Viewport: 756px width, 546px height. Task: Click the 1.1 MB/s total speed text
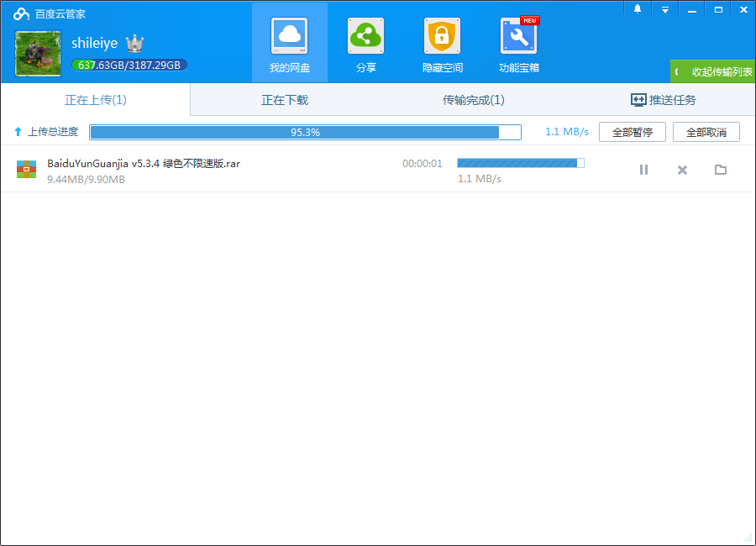click(x=567, y=132)
